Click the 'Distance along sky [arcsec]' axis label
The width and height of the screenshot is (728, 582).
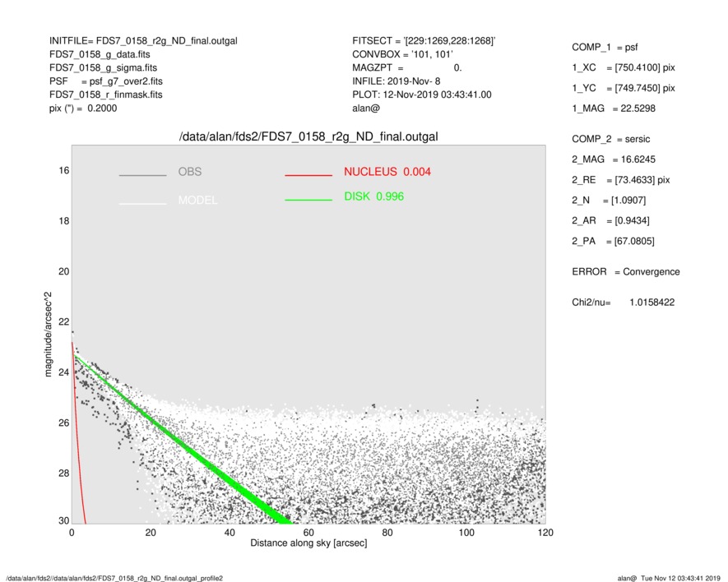[308, 543]
